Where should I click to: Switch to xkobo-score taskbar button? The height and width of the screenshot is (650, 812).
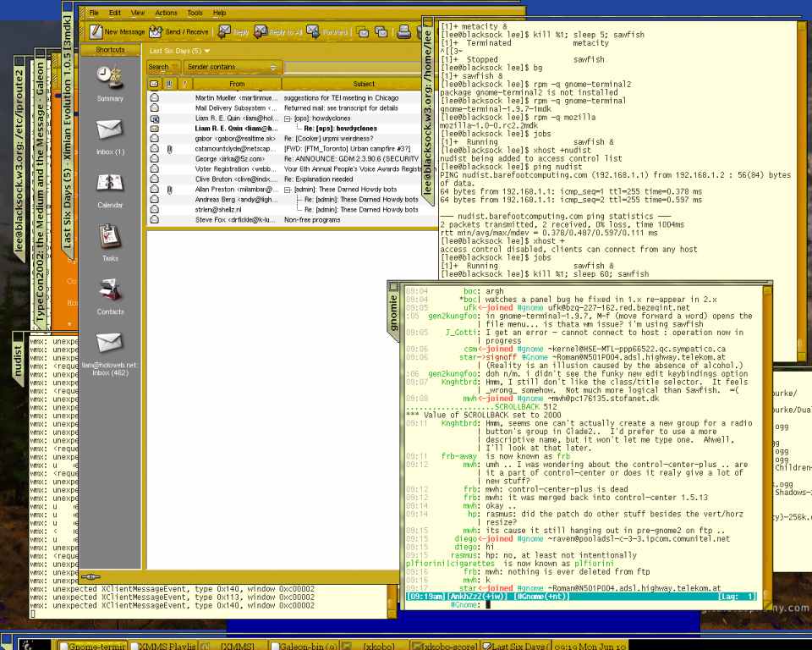click(445, 646)
